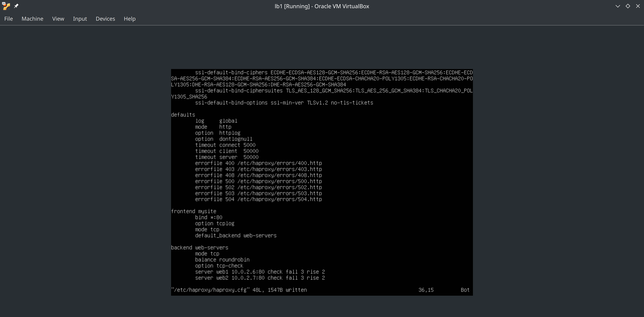Click the 'Bot' scroll position indicator
This screenshot has width=644, height=317.
click(x=465, y=290)
